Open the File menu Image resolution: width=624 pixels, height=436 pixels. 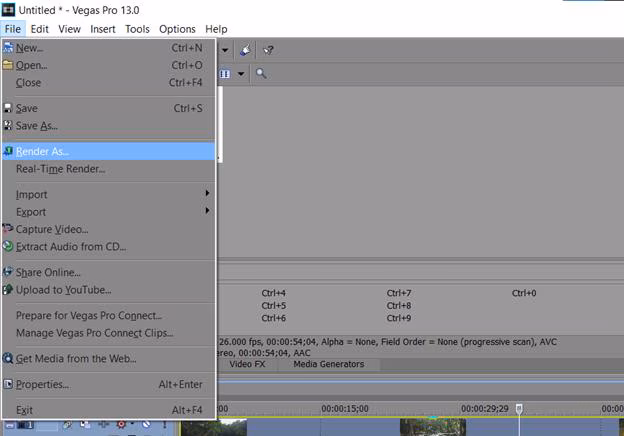[13, 29]
